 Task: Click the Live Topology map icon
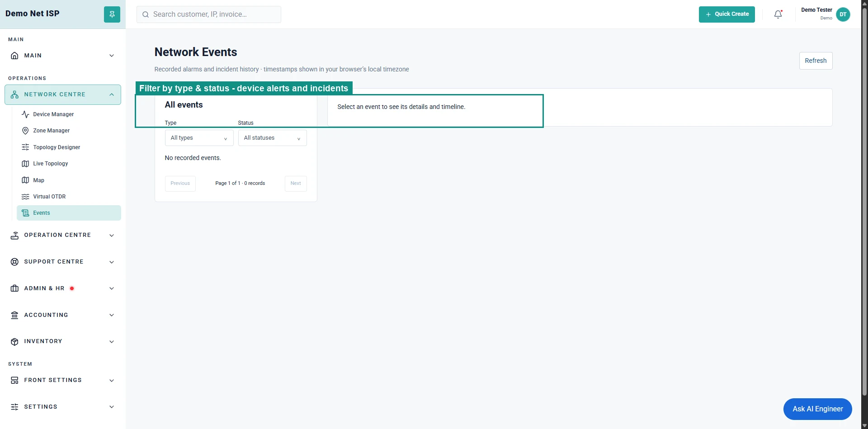click(x=25, y=164)
